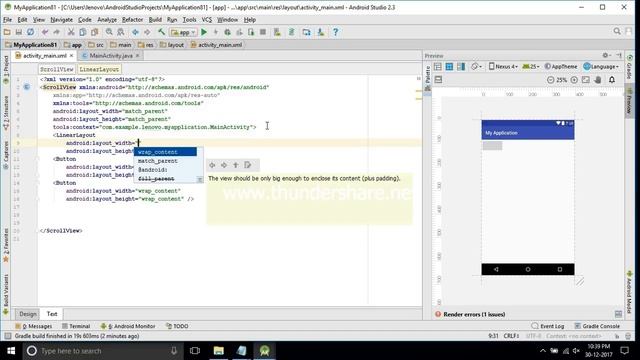Click the Windows search box
The height and width of the screenshot is (360, 640).
pos(102,351)
